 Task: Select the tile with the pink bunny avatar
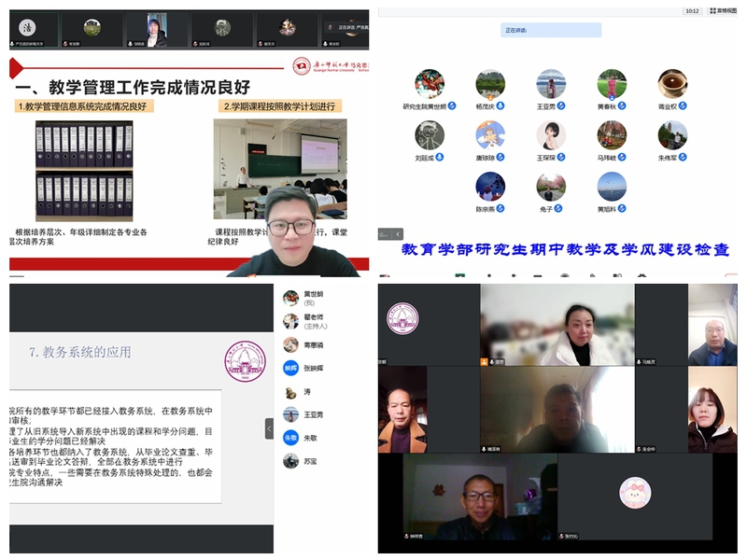point(635,497)
